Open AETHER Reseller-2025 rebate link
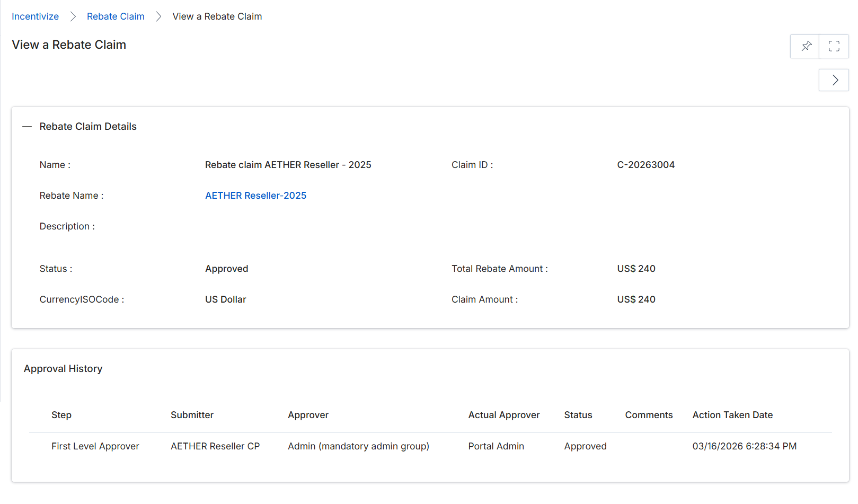 tap(256, 196)
